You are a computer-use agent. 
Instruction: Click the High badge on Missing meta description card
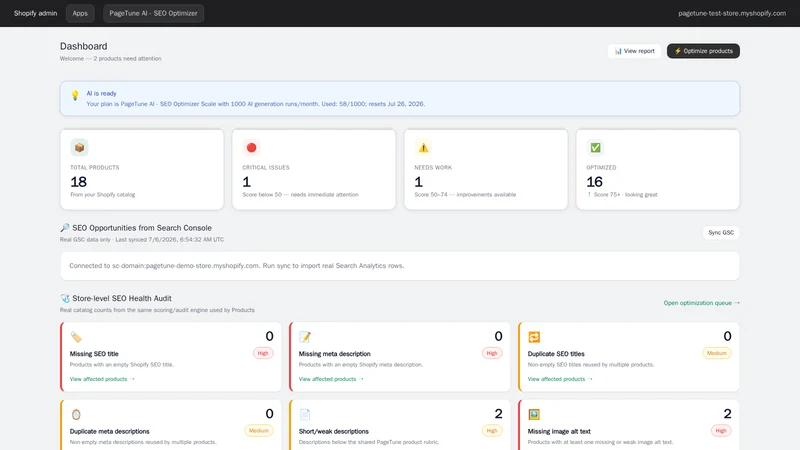[492, 353]
